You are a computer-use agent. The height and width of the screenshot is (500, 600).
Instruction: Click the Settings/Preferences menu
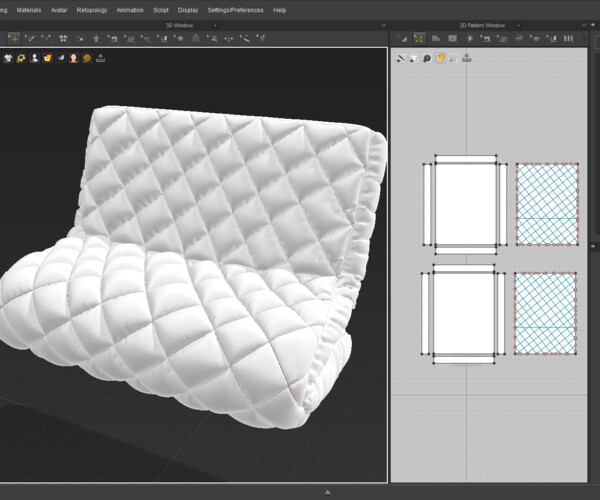tap(235, 10)
